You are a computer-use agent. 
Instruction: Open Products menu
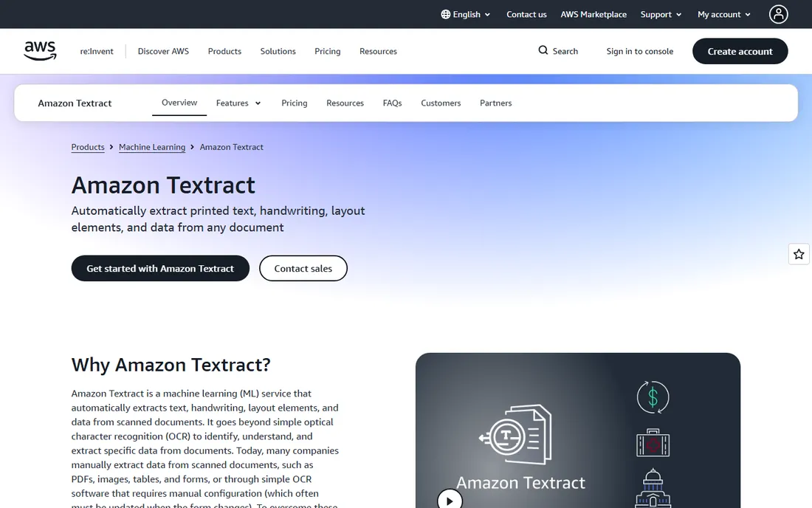(x=224, y=51)
